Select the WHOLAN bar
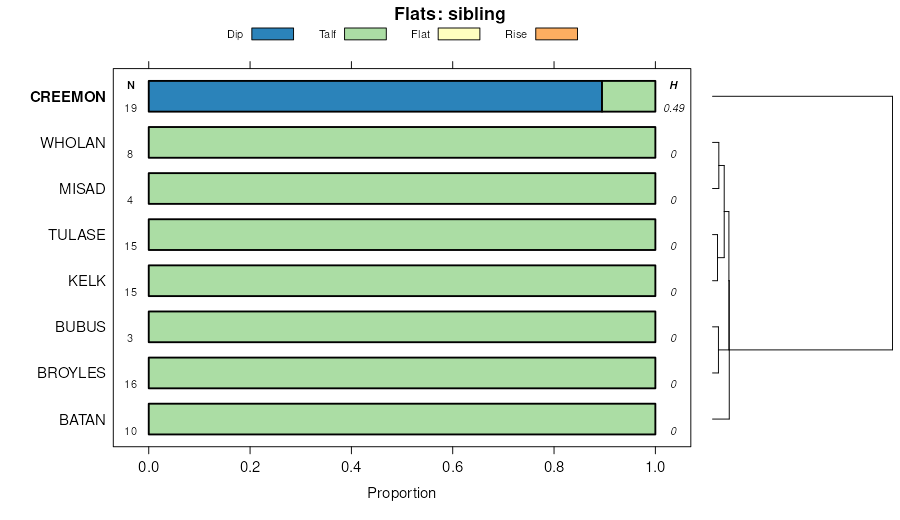Image resolution: width=900 pixels, height=520 pixels. (402, 142)
